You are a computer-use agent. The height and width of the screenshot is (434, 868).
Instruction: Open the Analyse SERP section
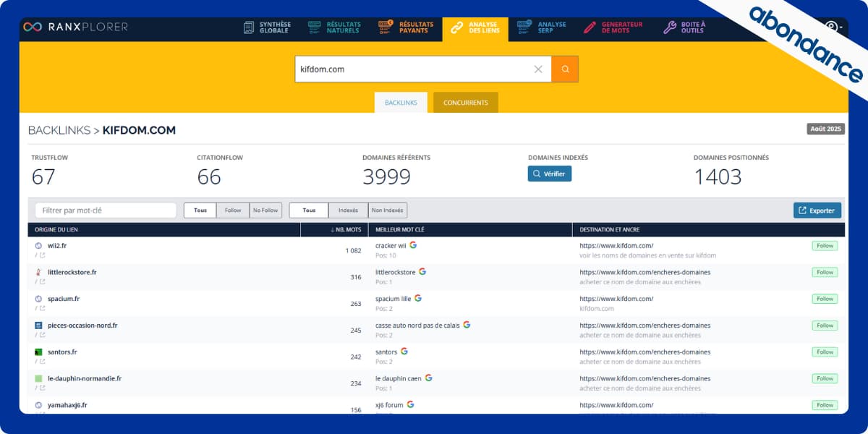(x=542, y=27)
